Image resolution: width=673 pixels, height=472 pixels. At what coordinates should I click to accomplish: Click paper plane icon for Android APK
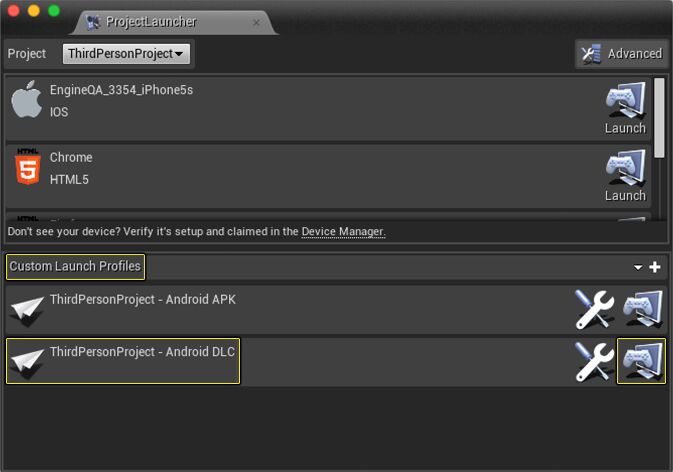(27, 311)
